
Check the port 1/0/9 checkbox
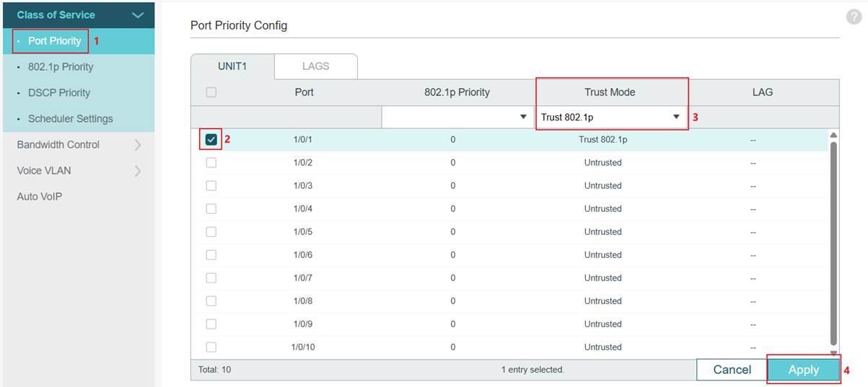211,324
